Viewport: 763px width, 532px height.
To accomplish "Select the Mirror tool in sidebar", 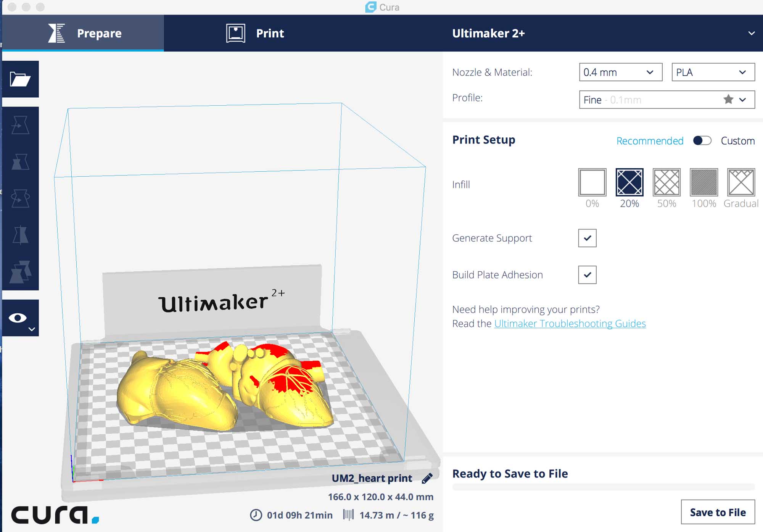I will 20,235.
